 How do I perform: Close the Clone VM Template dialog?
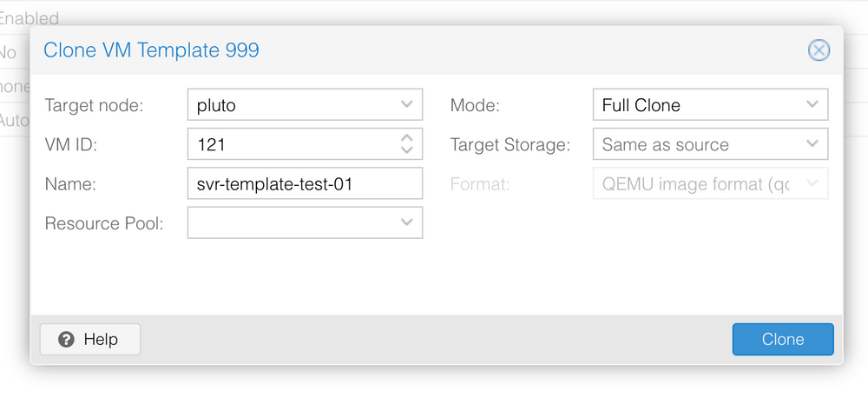click(x=819, y=50)
